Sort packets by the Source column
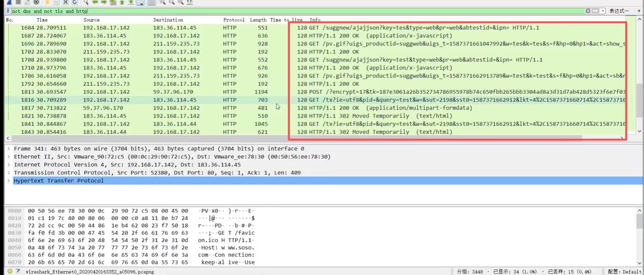 coord(91,20)
